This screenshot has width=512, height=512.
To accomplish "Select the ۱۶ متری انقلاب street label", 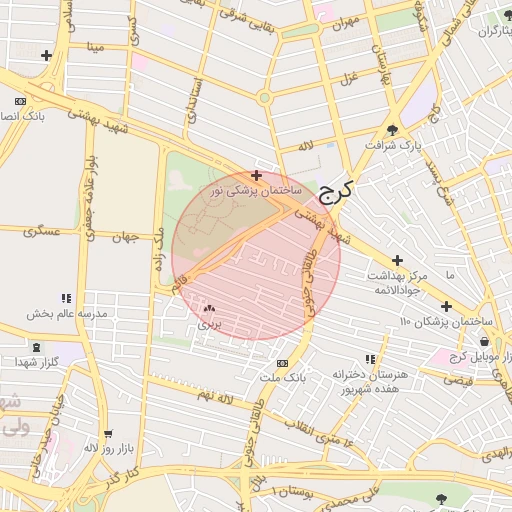I will pyautogui.click(x=318, y=433).
